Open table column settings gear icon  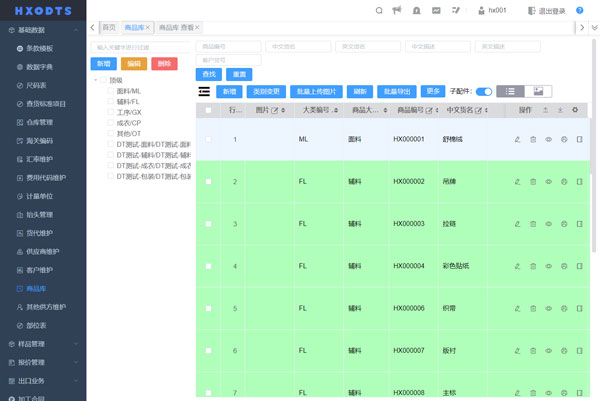pos(575,110)
